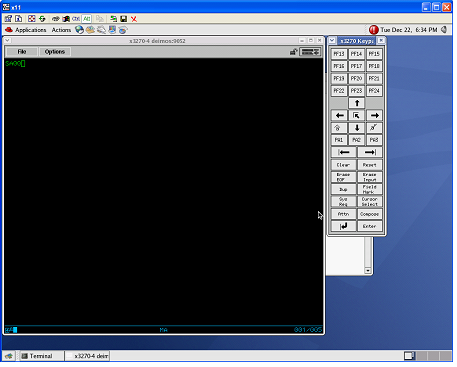Click the Erase Input key on keypad

pyautogui.click(x=370, y=177)
